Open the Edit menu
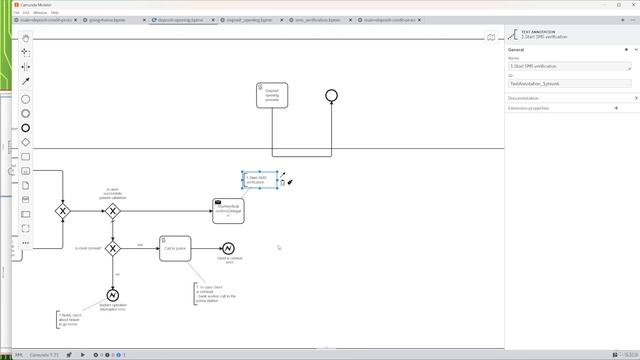 click(x=26, y=13)
